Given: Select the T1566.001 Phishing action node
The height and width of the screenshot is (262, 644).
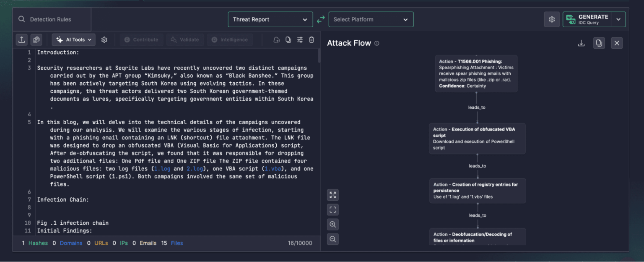Looking at the screenshot, I should coord(476,73).
